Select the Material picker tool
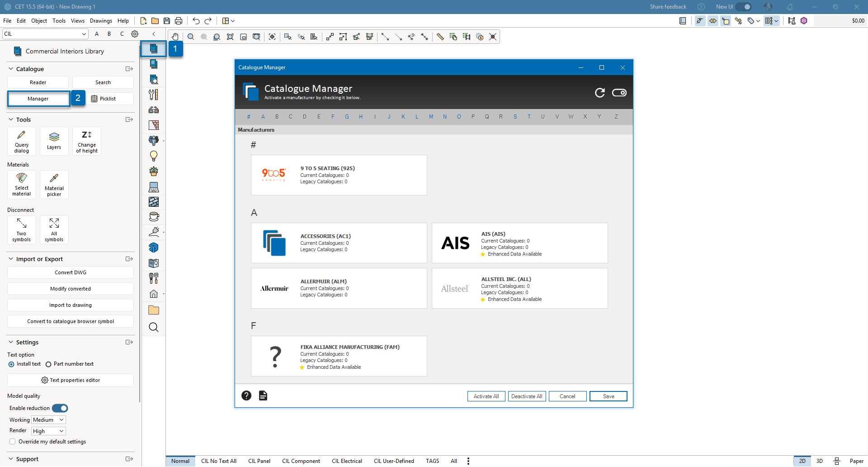Viewport: 868px width, 467px height. click(54, 185)
